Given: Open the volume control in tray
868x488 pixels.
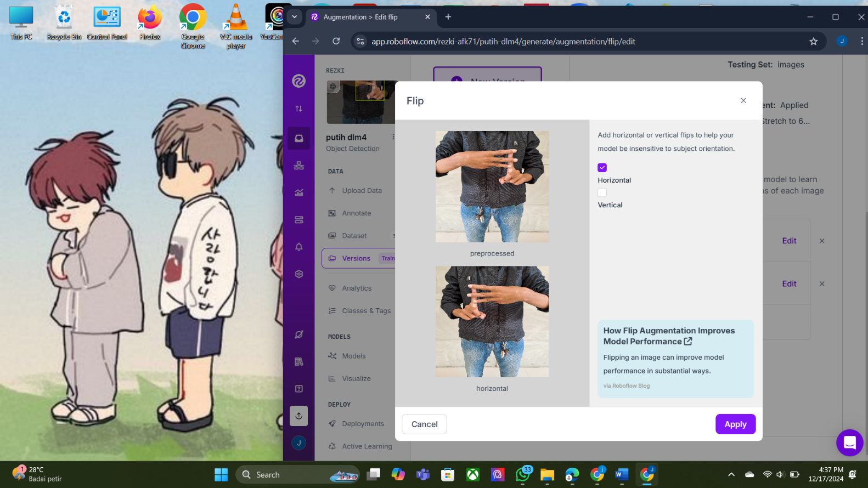Looking at the screenshot, I should 780,475.
